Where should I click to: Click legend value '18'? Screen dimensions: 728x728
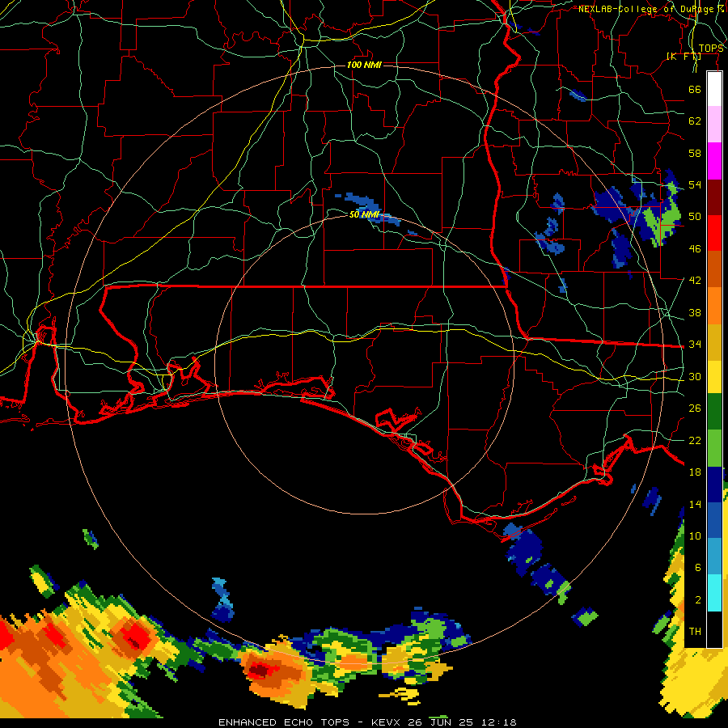pyautogui.click(x=695, y=472)
